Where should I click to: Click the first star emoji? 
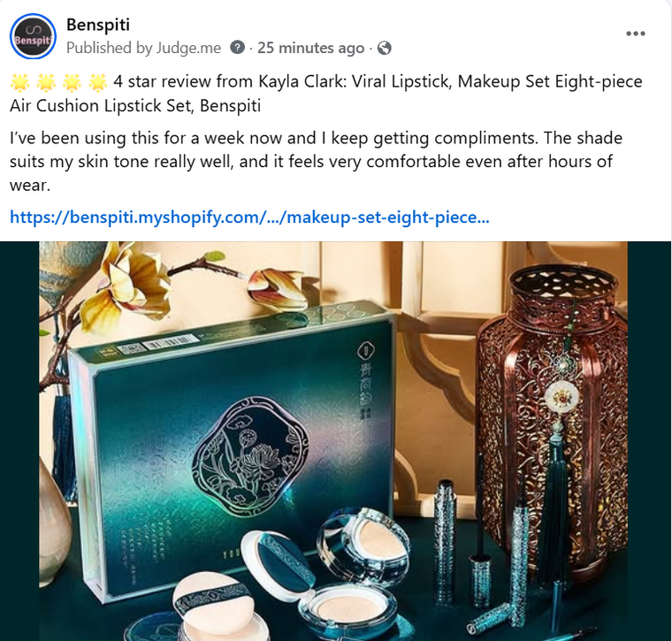19,82
